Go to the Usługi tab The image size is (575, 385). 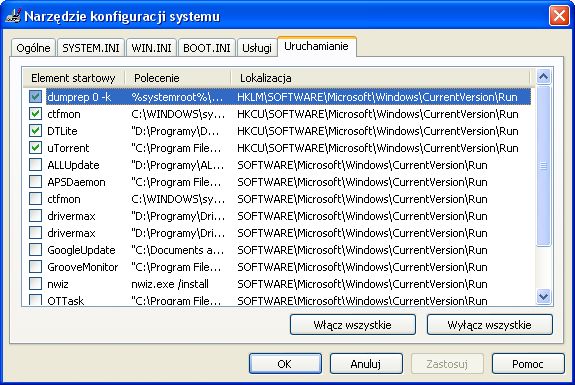[257, 48]
